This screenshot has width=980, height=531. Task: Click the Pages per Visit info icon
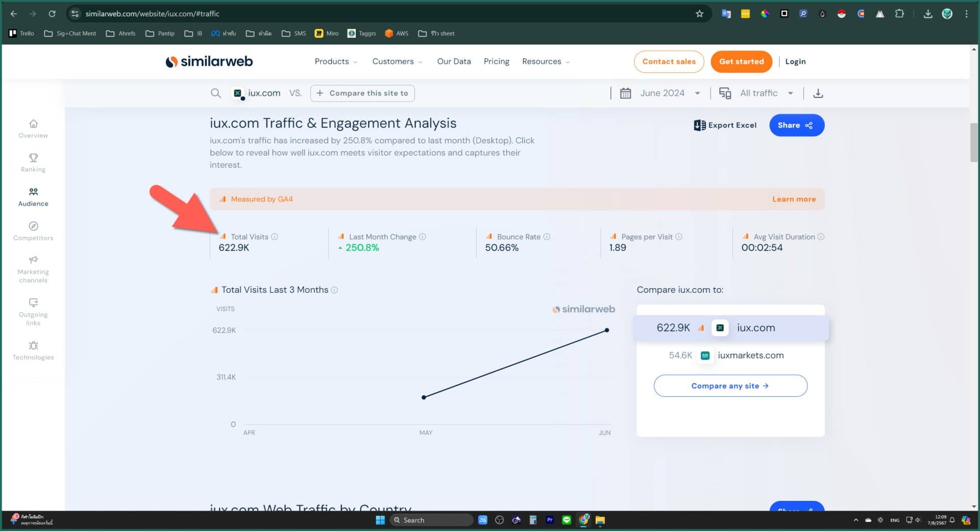coord(679,237)
